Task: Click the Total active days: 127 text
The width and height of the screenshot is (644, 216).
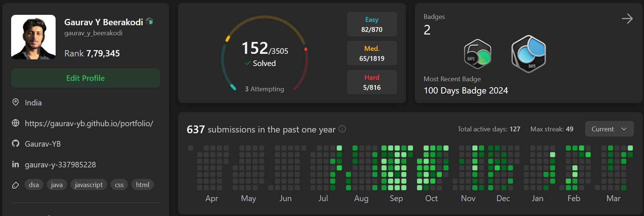Action: [x=489, y=129]
